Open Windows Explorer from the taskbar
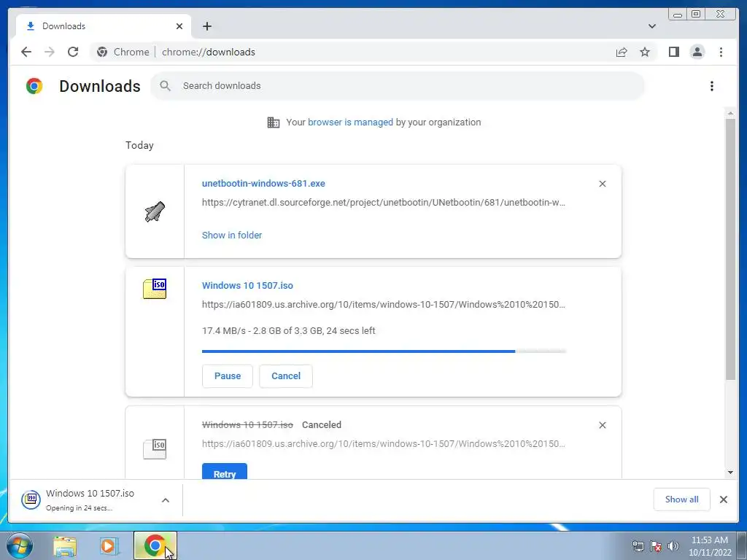This screenshot has width=747, height=560. coord(65,545)
